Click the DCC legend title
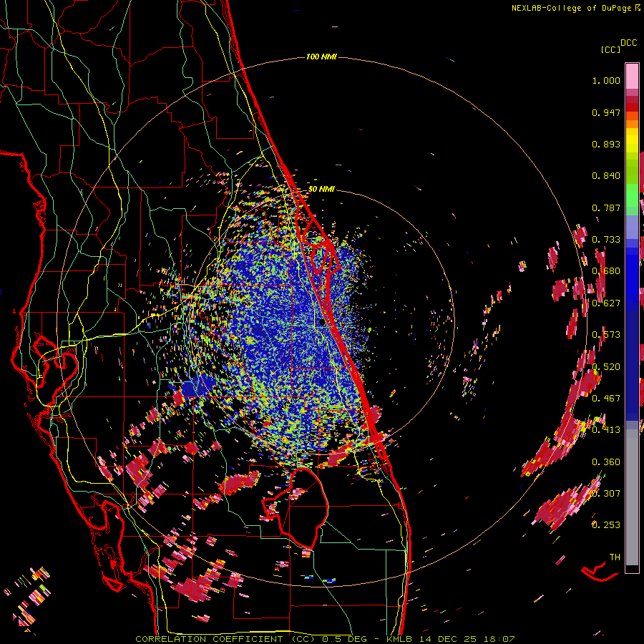Viewport: 644px width, 644px height. [x=628, y=43]
